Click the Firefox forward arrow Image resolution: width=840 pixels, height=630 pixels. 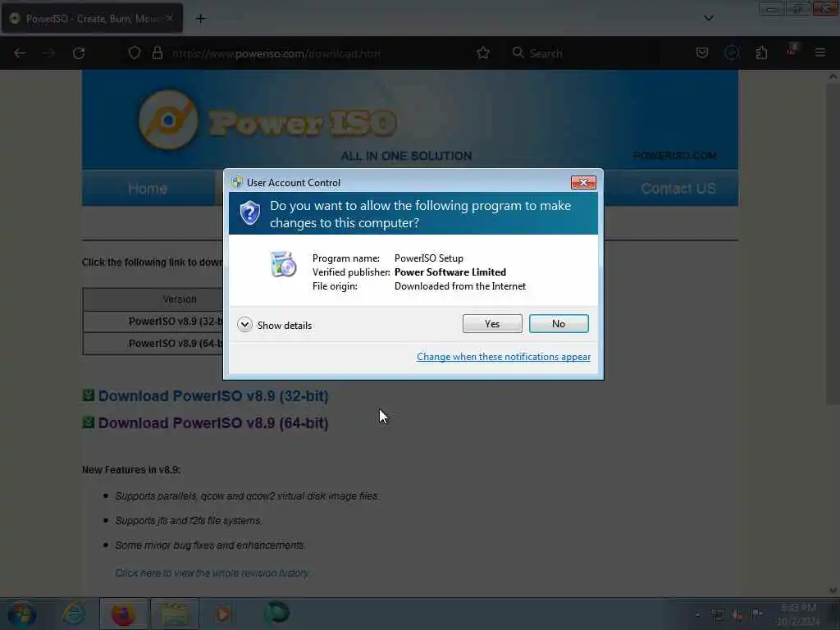(x=49, y=53)
